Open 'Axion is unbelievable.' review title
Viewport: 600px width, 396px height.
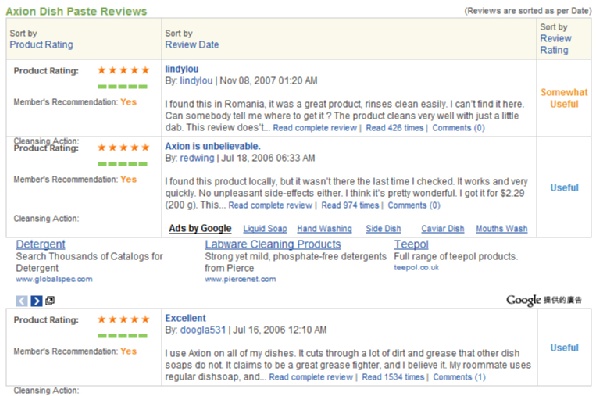pyautogui.click(x=213, y=146)
